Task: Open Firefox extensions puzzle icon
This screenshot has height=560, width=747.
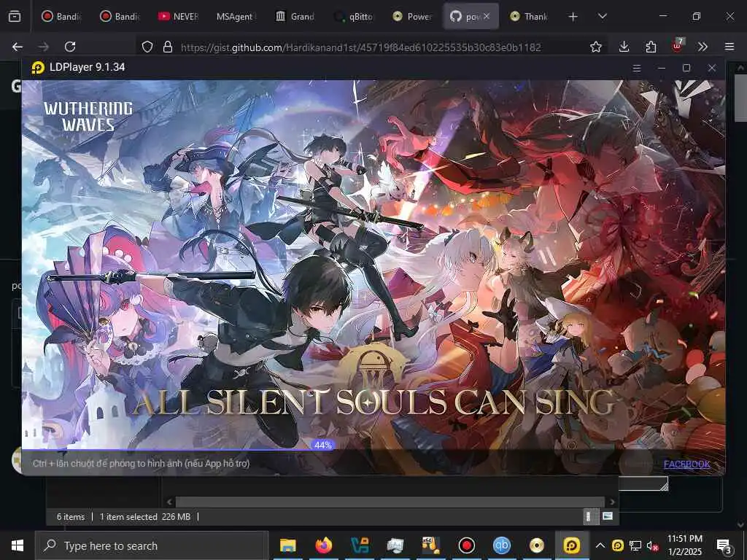Action: (651, 47)
